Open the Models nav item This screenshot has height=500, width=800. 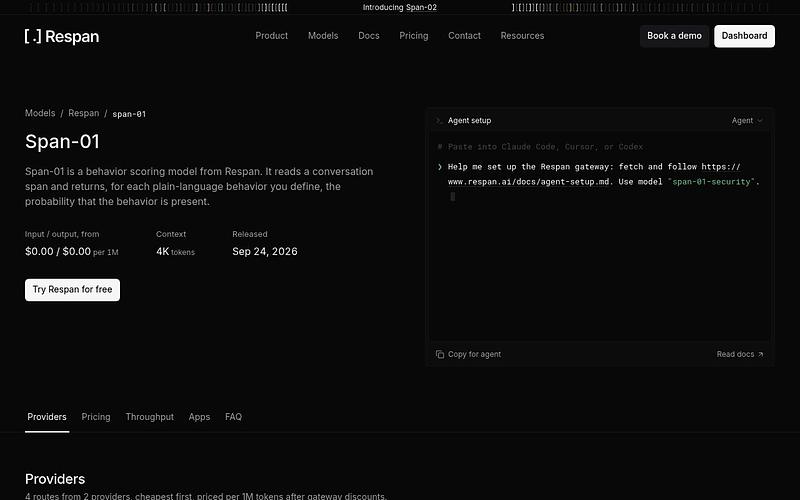coord(323,36)
